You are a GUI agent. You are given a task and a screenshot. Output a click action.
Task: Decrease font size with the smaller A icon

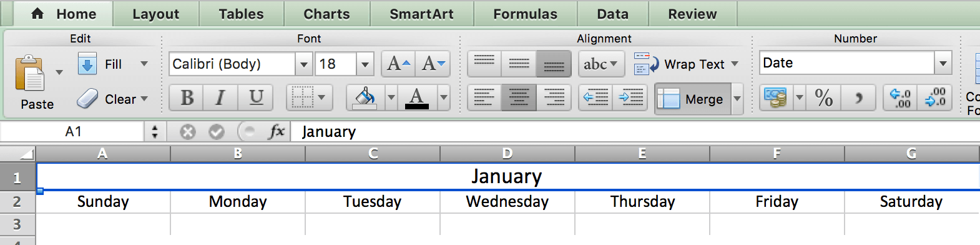433,64
